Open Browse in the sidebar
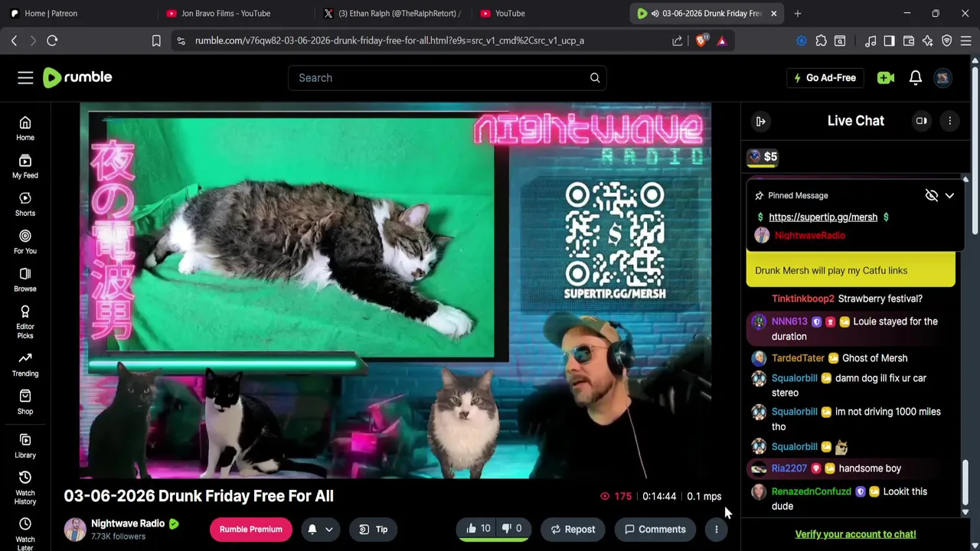 pyautogui.click(x=25, y=280)
